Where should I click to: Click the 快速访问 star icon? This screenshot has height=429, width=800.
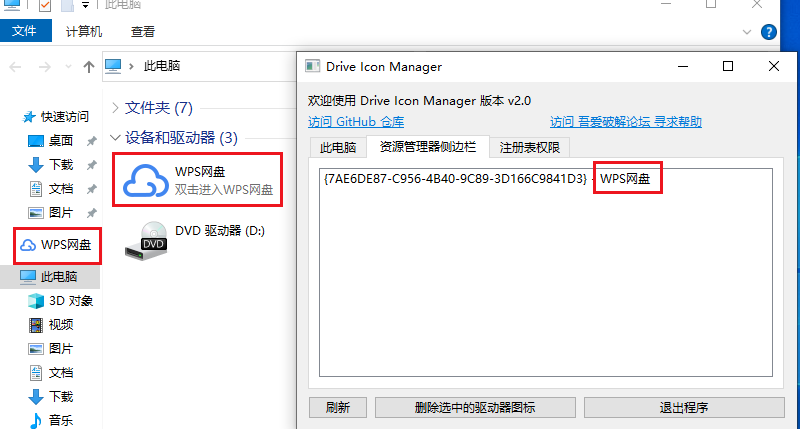click(x=28, y=117)
